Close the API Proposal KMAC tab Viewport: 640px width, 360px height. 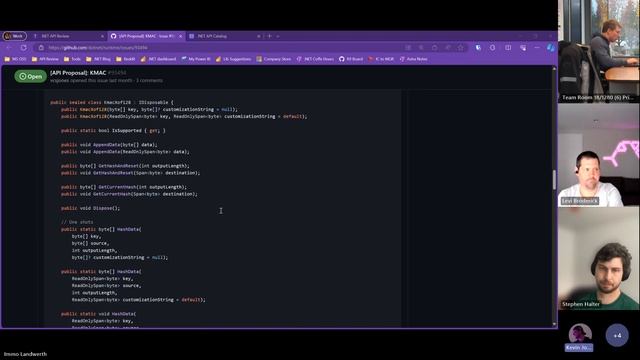(180, 36)
